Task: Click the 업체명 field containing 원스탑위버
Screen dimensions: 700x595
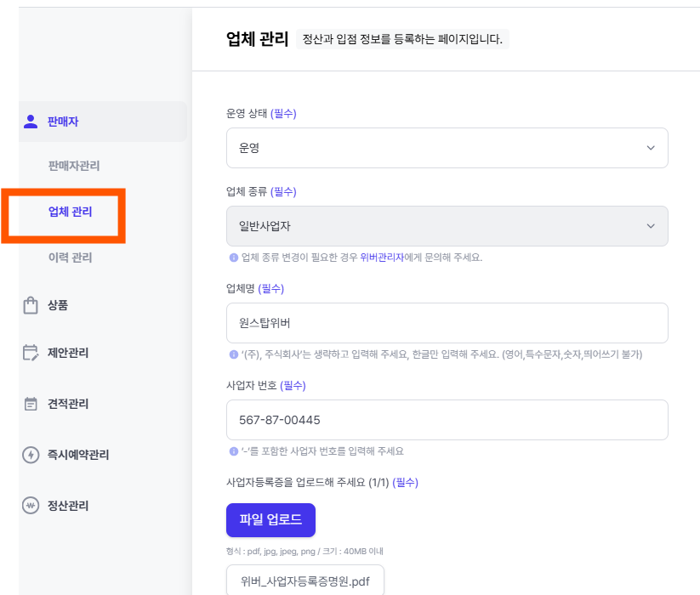Action: (x=447, y=323)
